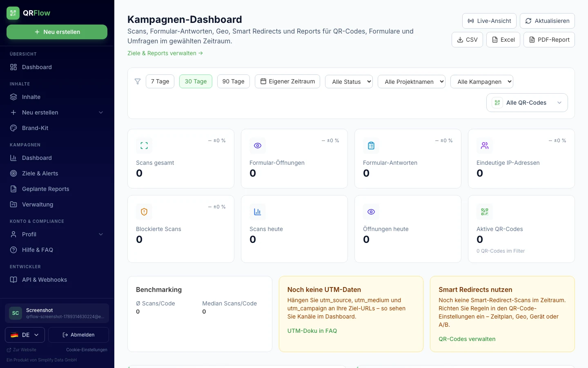Click the Scans gesamt scan icon
Viewport: 588px width, 368px height.
[144, 146]
